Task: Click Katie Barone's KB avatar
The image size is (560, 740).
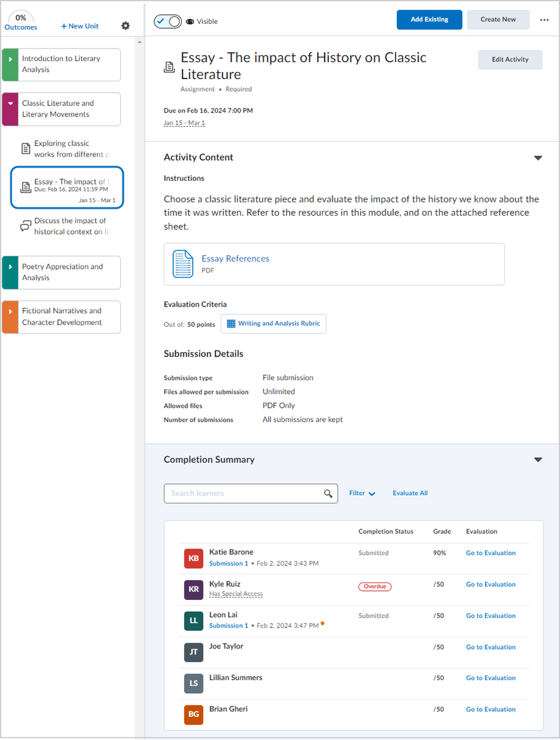Action: coord(193,559)
